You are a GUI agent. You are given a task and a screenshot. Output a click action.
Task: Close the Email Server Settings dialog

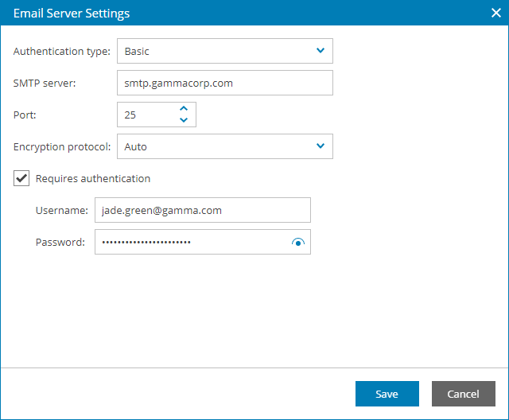[495, 13]
